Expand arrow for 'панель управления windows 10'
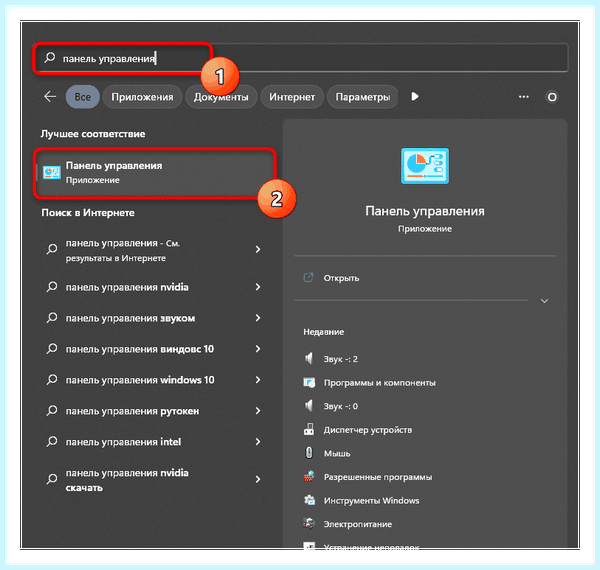The image size is (600, 570). pos(258,380)
